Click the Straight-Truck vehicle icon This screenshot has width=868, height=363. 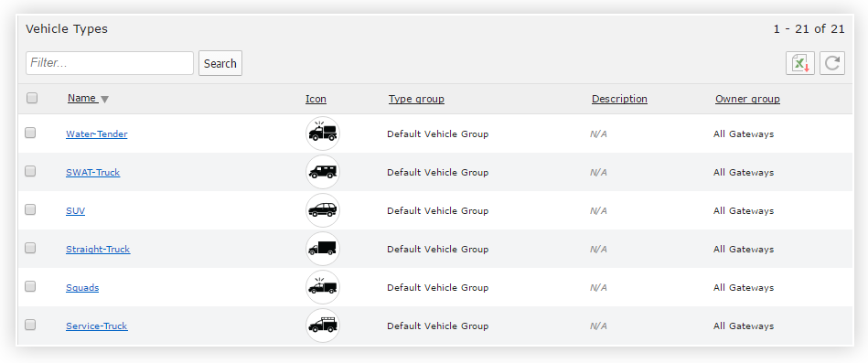point(323,249)
